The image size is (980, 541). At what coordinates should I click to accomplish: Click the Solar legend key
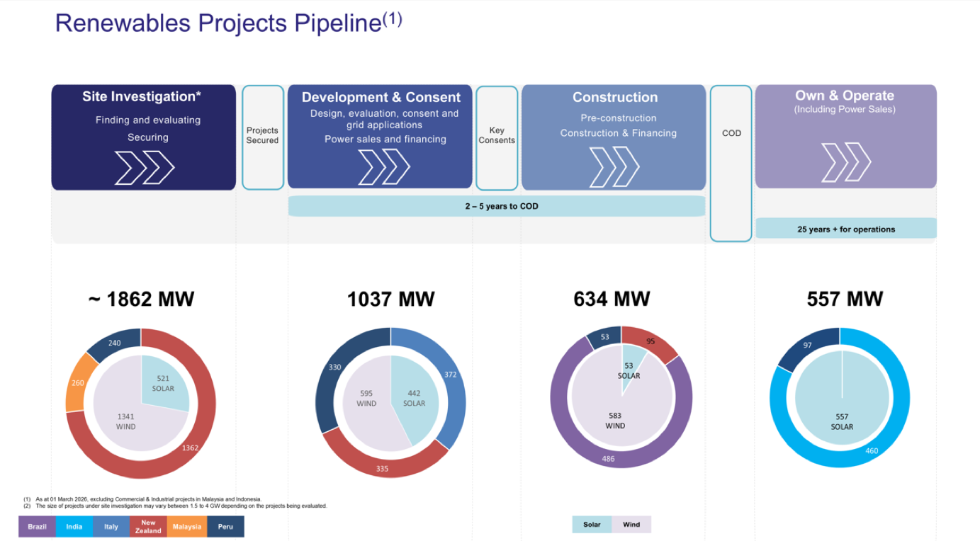pos(592,525)
